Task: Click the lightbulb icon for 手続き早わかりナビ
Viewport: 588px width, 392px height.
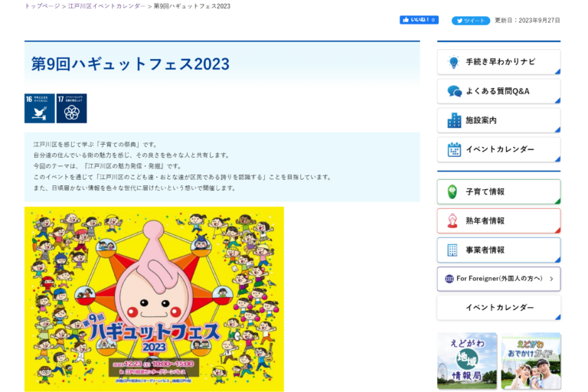Action: [454, 62]
